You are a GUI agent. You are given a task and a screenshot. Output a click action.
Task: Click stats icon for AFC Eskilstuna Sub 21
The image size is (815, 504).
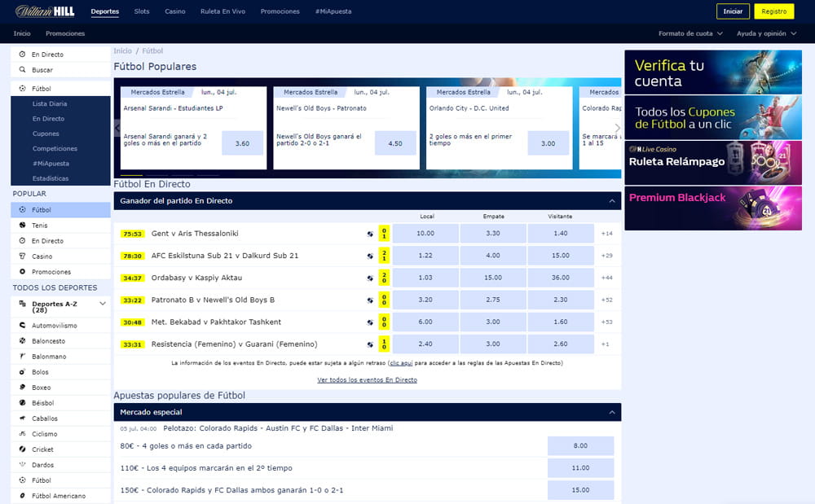pos(370,256)
